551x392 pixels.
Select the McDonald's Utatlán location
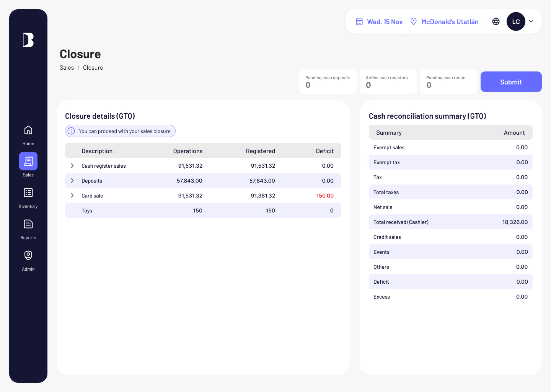coord(450,22)
